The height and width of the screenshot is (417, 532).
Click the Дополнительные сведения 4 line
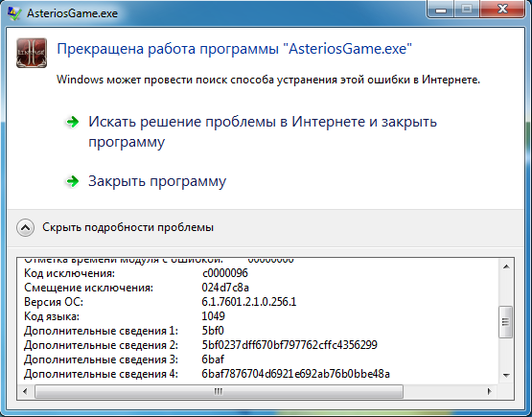tap(207, 374)
